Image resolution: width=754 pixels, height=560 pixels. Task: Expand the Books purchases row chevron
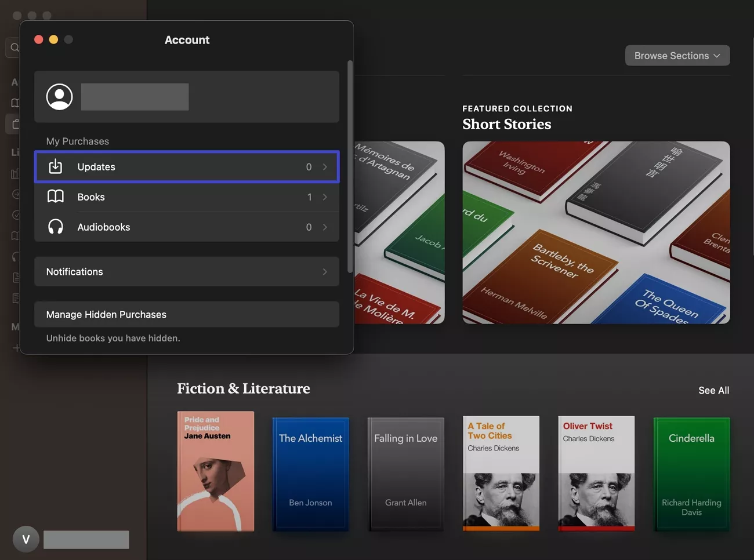(325, 197)
